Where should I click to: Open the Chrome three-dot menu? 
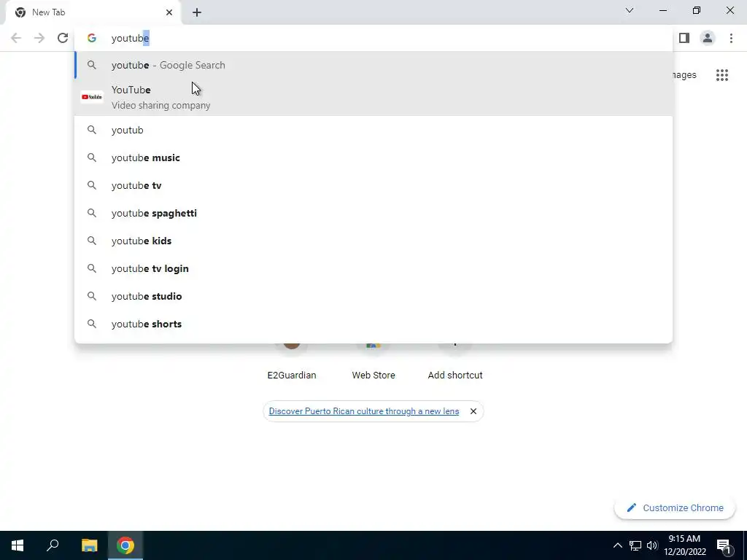click(731, 38)
